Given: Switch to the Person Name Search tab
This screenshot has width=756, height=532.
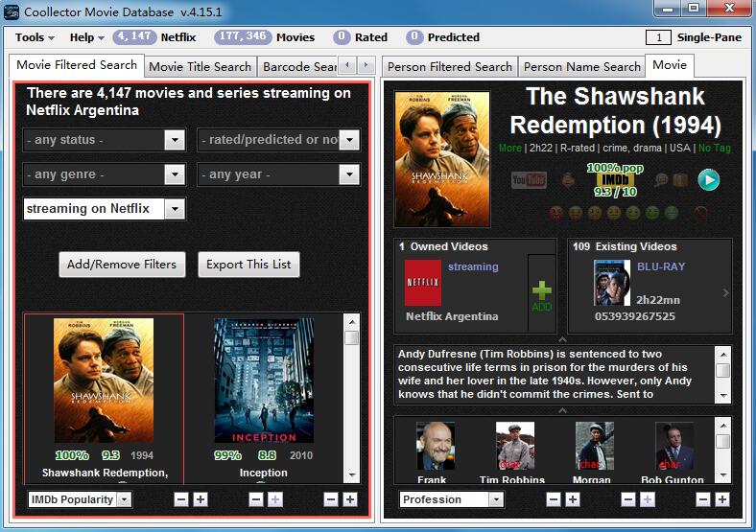Looking at the screenshot, I should 581,66.
